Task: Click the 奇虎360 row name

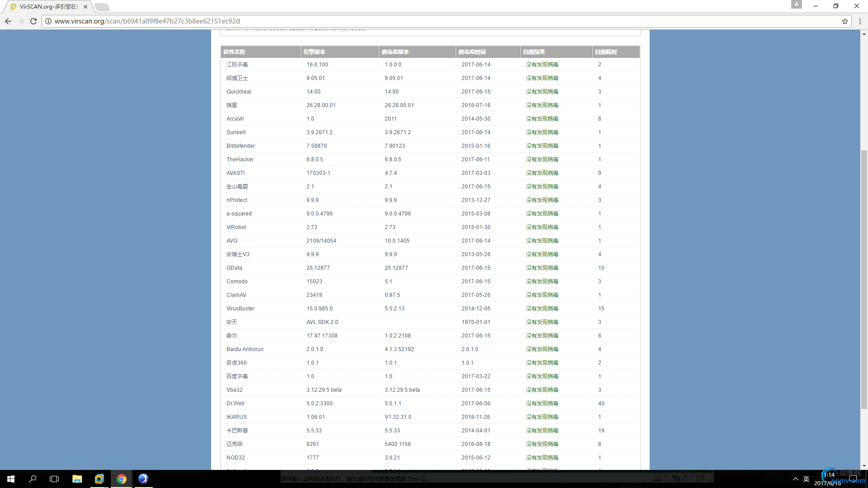Action: [236, 363]
